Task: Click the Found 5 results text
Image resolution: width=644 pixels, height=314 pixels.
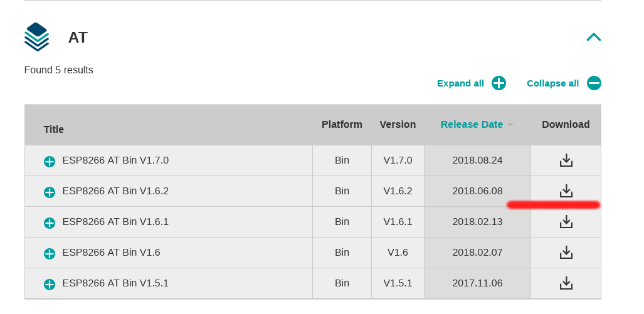Action: point(59,70)
